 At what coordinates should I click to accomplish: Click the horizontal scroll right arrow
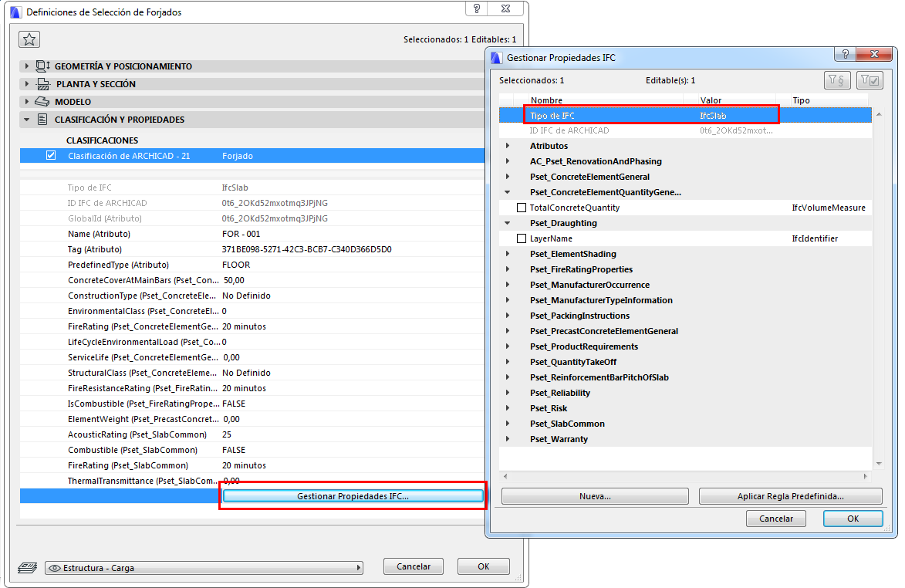pos(865,477)
